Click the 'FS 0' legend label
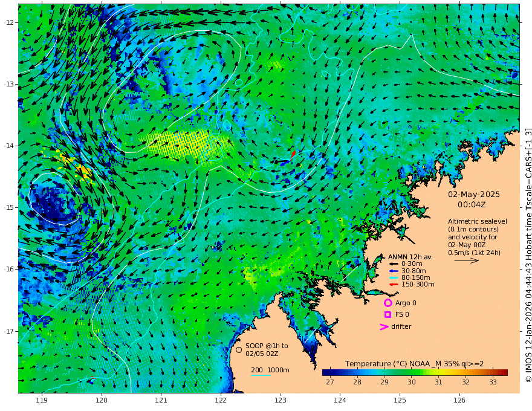Image resolution: width=532 pixels, height=411 pixels. 402,315
